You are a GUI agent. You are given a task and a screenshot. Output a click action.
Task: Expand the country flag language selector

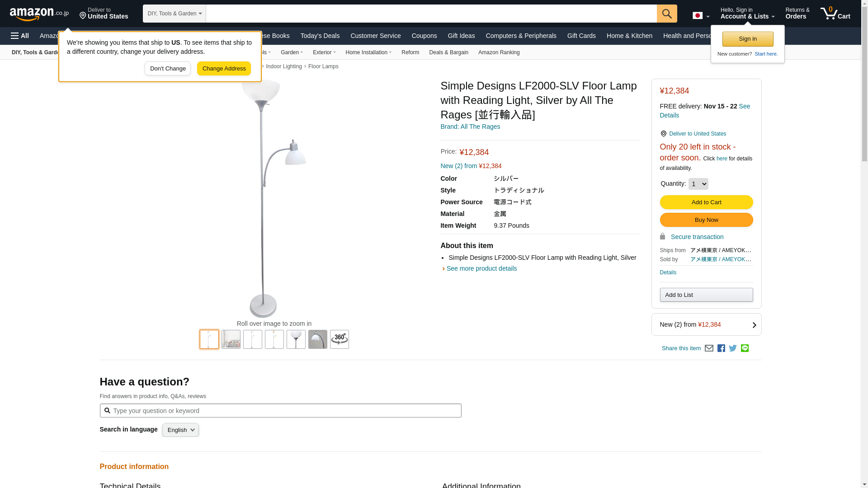click(x=701, y=16)
